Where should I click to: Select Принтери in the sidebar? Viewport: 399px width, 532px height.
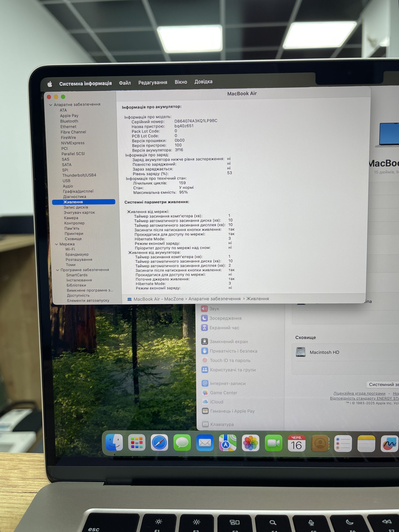tap(74, 234)
